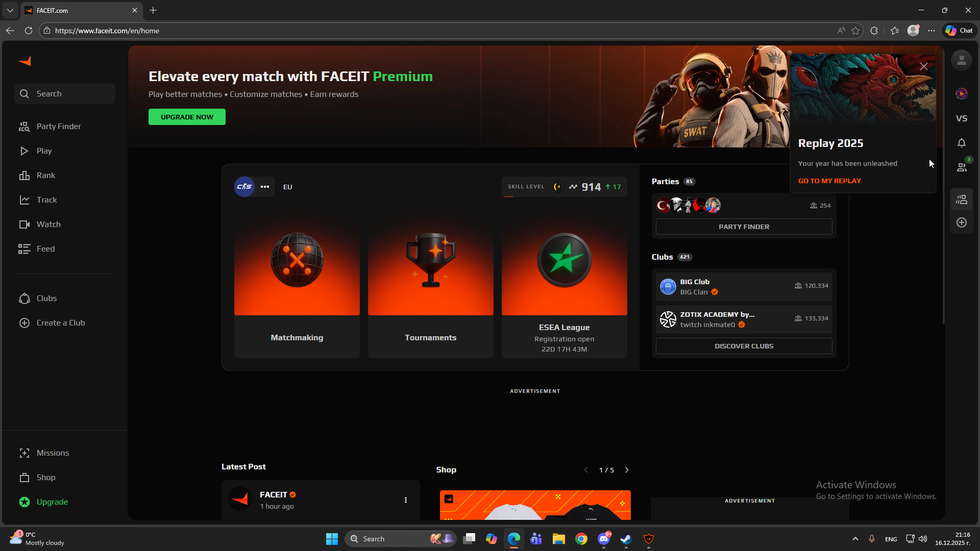Click the FACEIT logo in the sidebar
980x551 pixels.
(24, 61)
